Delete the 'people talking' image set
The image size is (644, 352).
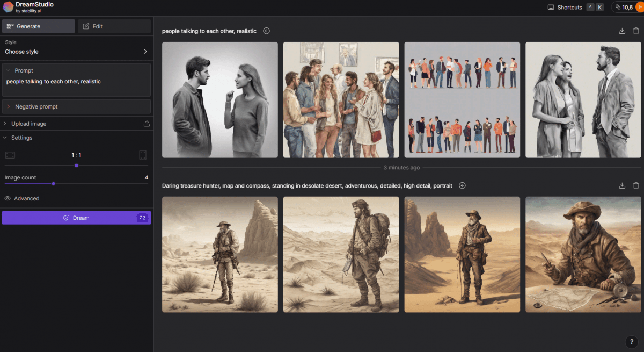(x=636, y=31)
